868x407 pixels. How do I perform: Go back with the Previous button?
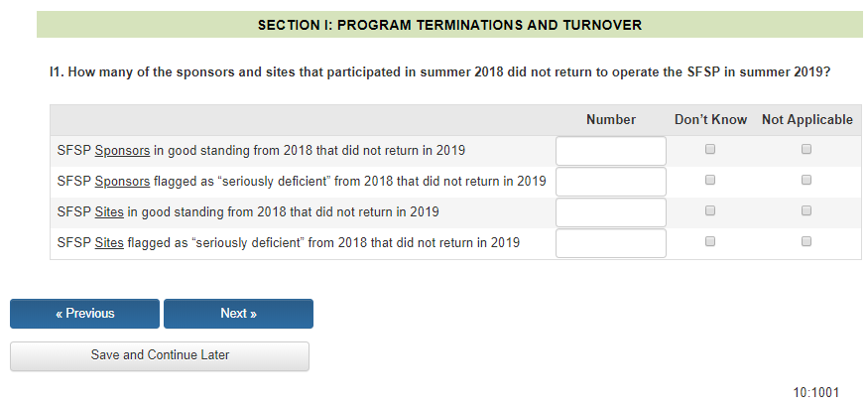(x=84, y=314)
